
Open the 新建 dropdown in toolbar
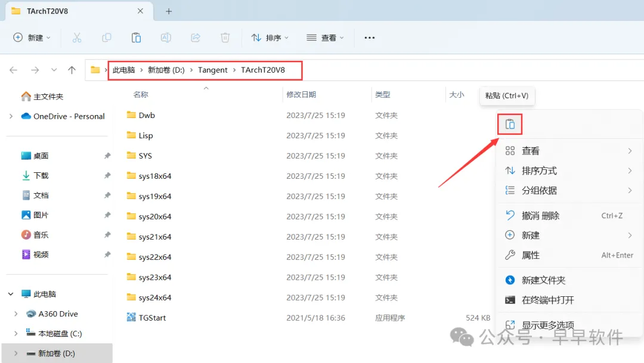[32, 38]
